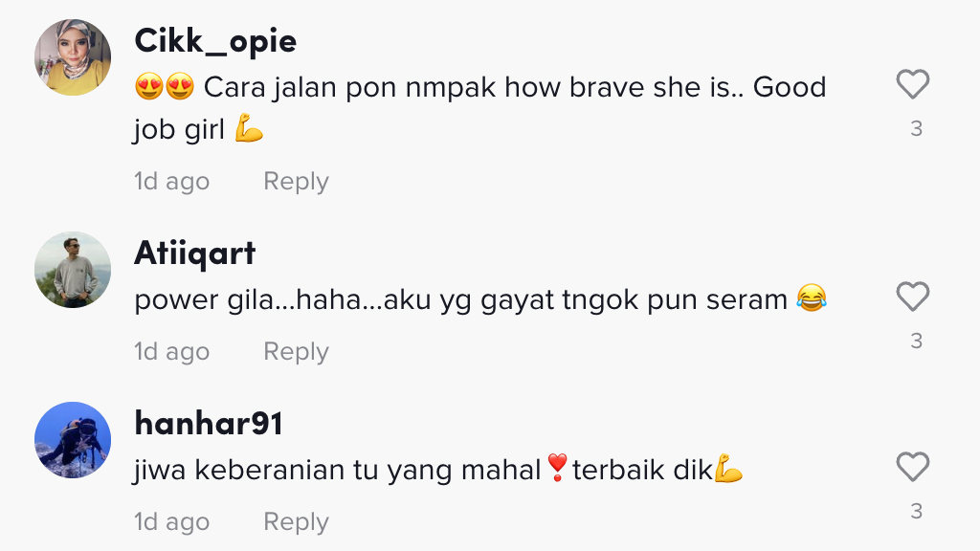Go to the hanhar91 username profile
This screenshot has height=551, width=980.
(209, 424)
